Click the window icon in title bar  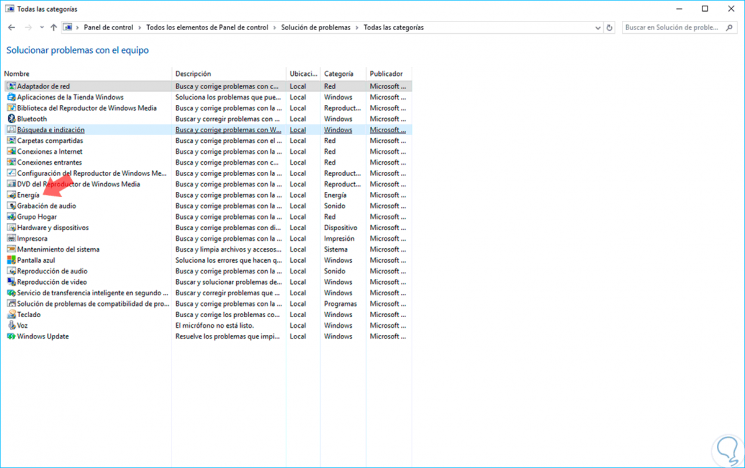pyautogui.click(x=10, y=9)
